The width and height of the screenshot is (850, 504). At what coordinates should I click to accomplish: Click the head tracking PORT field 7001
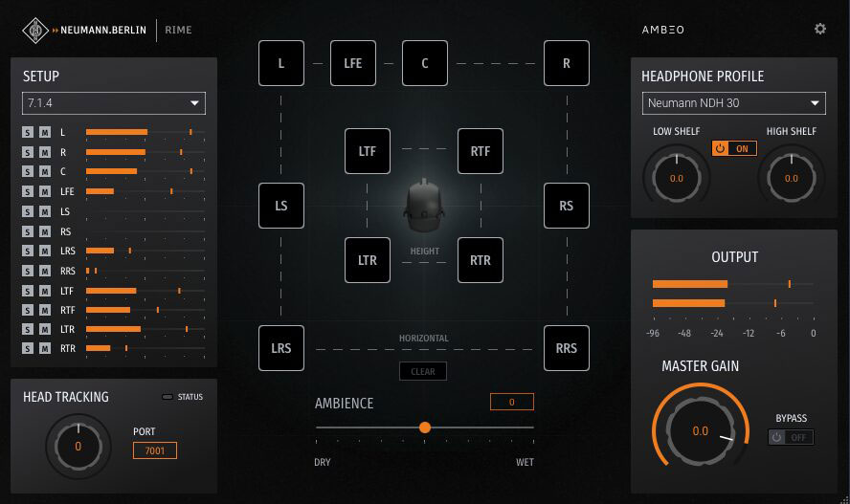155,450
